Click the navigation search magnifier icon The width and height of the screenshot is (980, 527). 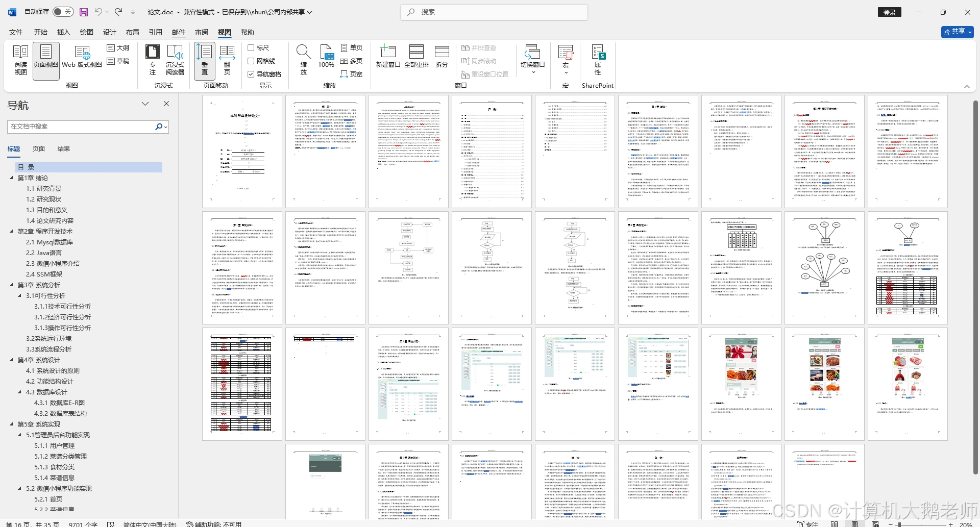pyautogui.click(x=159, y=127)
